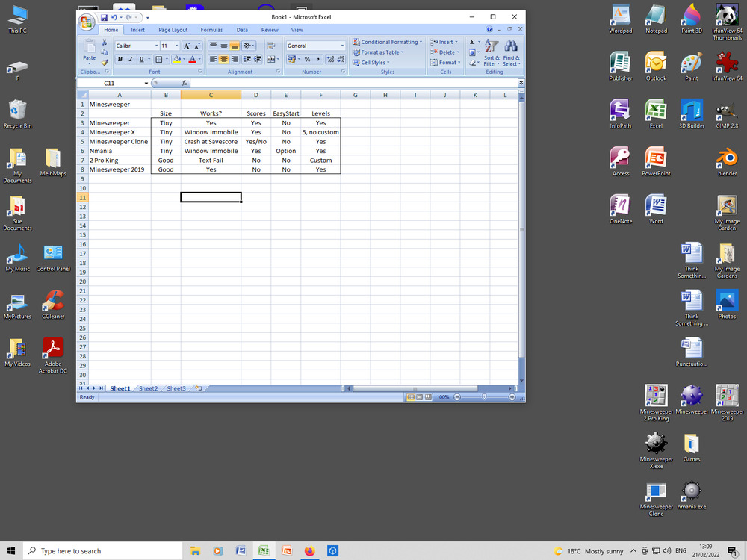Screen dimensions: 747x560
Task: Select cell C5 containing Crash at Savescore
Action: click(x=211, y=141)
